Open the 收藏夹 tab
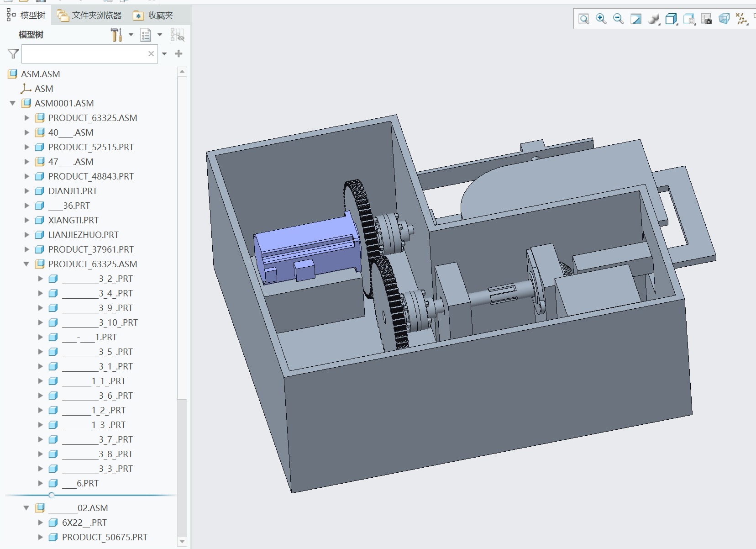 153,16
